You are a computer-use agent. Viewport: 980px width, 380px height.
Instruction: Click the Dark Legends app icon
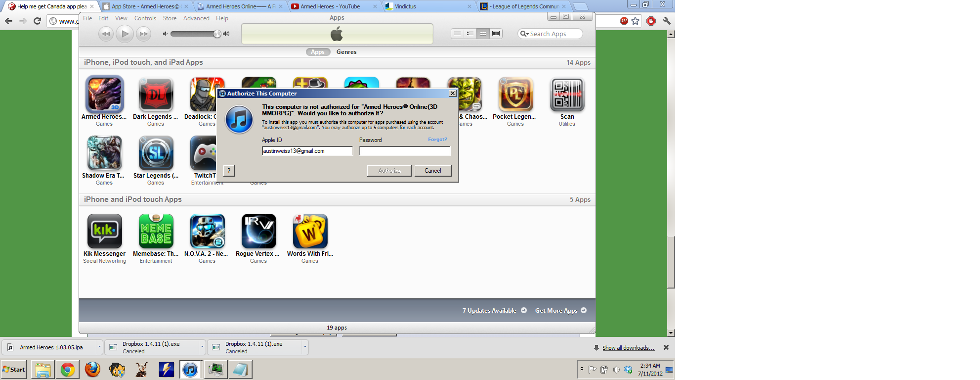[156, 94]
